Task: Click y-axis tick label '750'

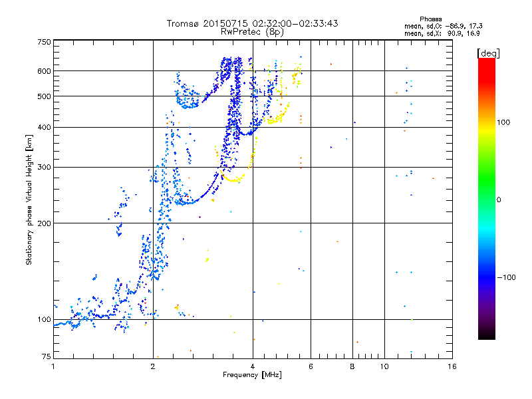Action: coord(44,42)
